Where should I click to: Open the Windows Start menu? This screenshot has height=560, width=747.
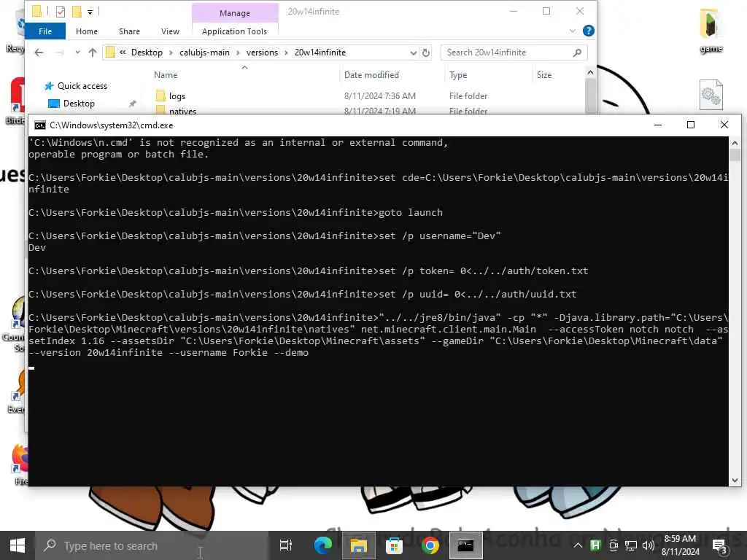[18, 545]
